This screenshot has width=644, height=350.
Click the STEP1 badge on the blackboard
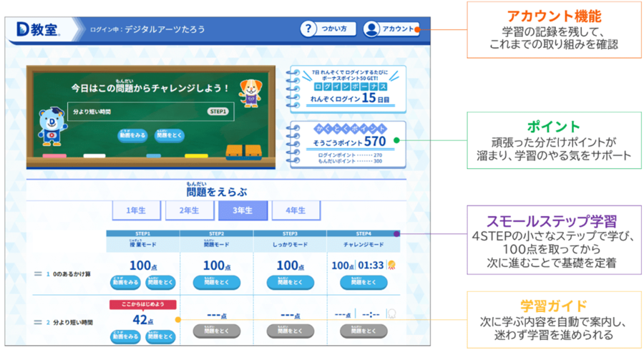(x=218, y=112)
